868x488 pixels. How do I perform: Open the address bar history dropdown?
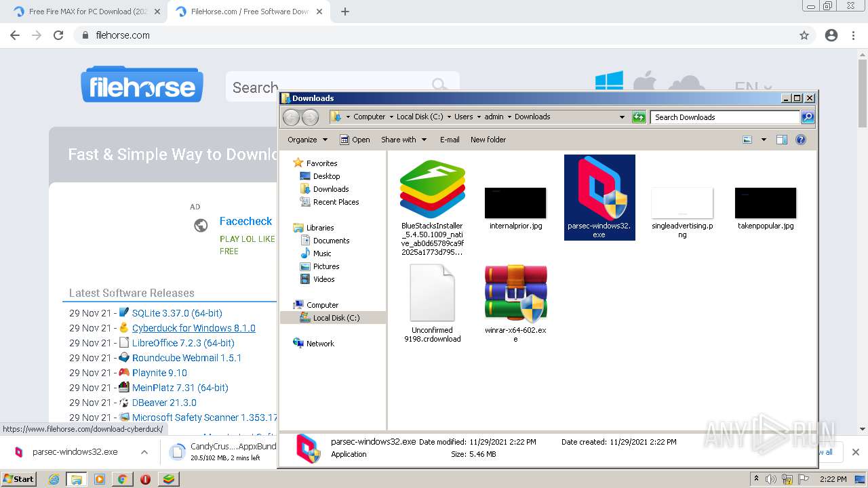coord(622,117)
